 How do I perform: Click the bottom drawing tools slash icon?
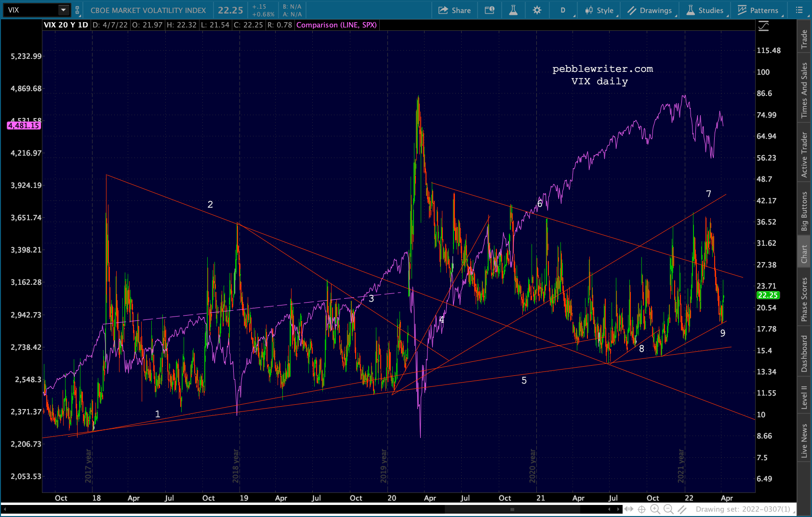[682, 509]
